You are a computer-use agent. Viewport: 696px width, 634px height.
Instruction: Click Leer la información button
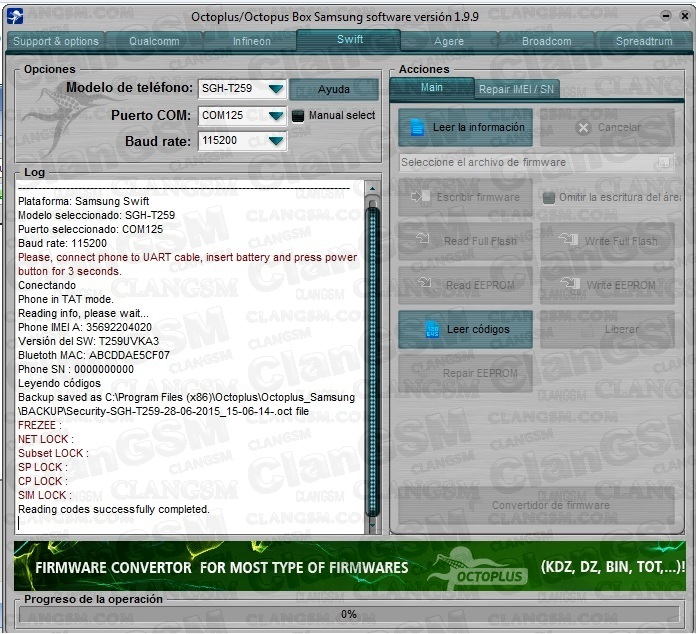pos(465,127)
